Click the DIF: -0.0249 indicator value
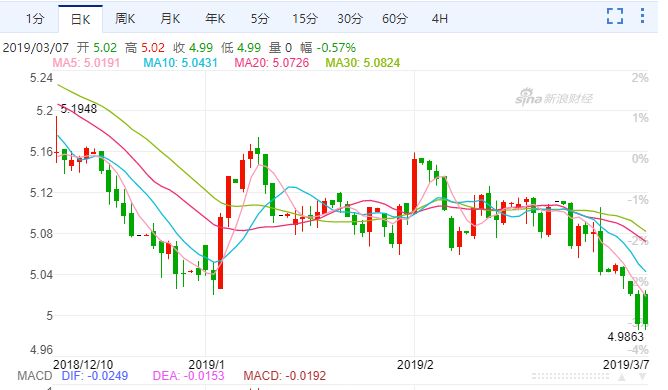668x390 pixels. coord(95,376)
